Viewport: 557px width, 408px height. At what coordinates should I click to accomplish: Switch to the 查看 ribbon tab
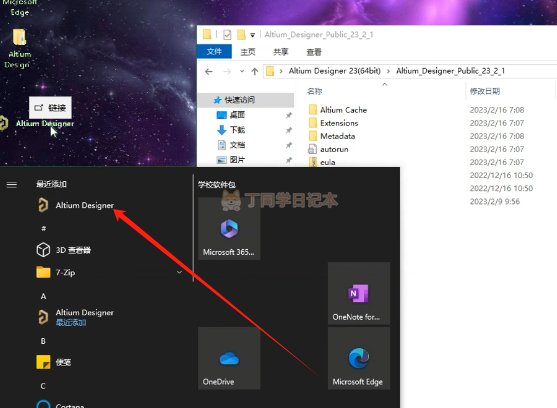(x=314, y=52)
